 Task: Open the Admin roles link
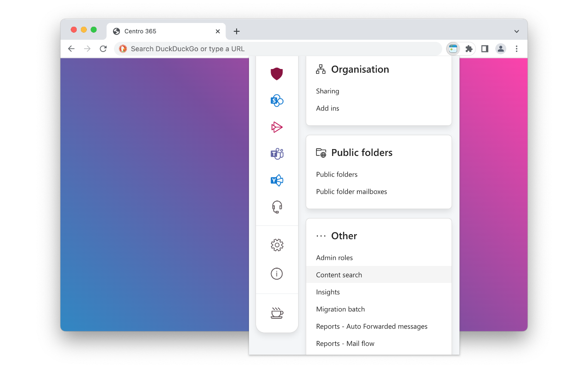click(334, 258)
